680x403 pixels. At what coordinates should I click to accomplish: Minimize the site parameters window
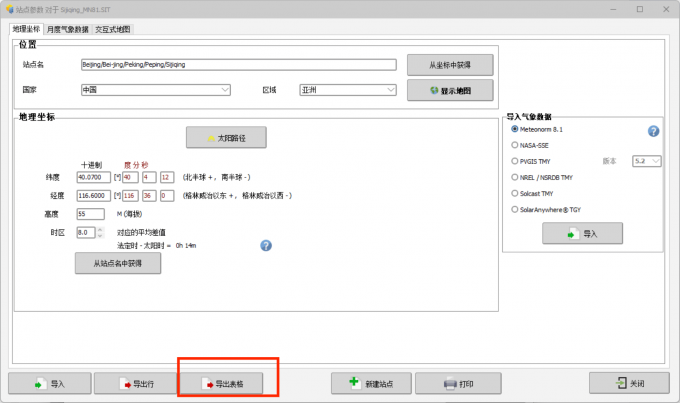pyautogui.click(x=613, y=9)
